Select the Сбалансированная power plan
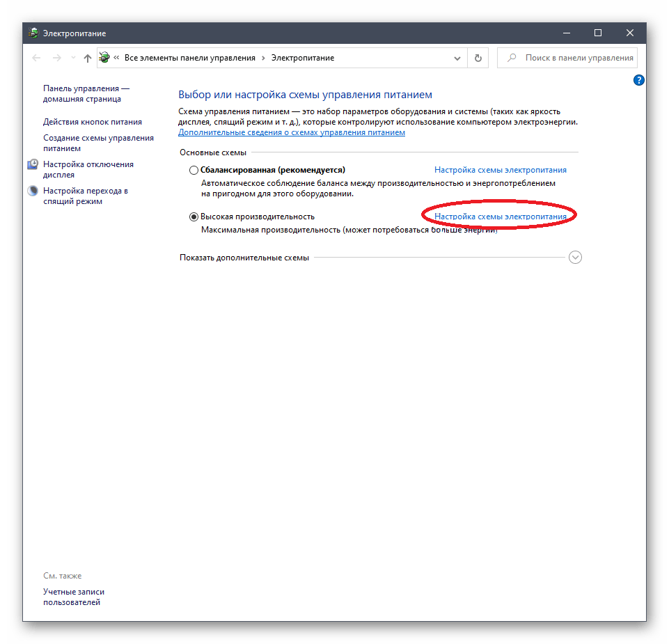The height and width of the screenshot is (644, 669). coord(194,170)
